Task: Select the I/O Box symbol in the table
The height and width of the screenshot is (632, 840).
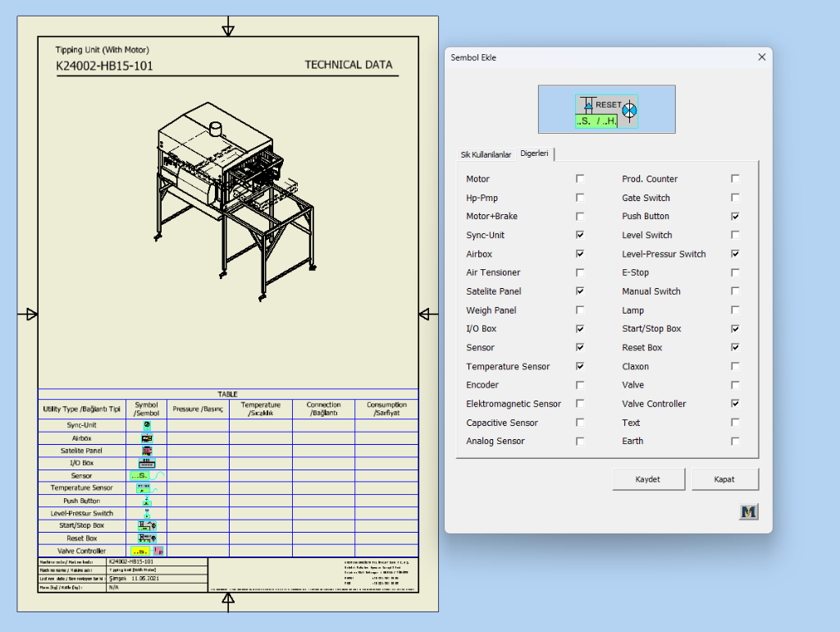Action: point(147,463)
